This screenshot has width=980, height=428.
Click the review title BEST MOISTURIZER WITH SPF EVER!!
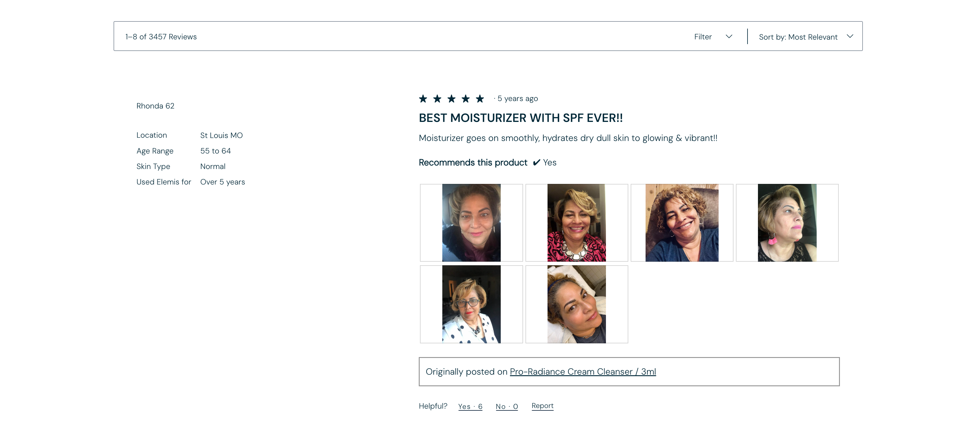coord(521,118)
